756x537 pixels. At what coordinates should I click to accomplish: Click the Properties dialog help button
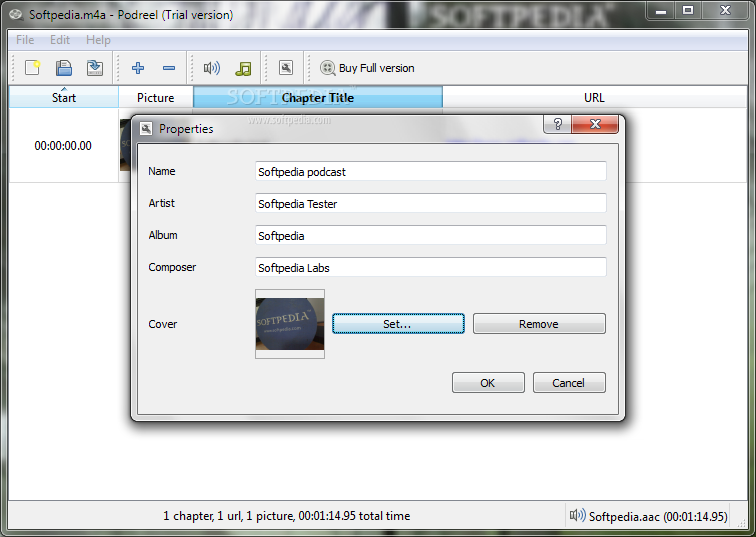tap(557, 124)
